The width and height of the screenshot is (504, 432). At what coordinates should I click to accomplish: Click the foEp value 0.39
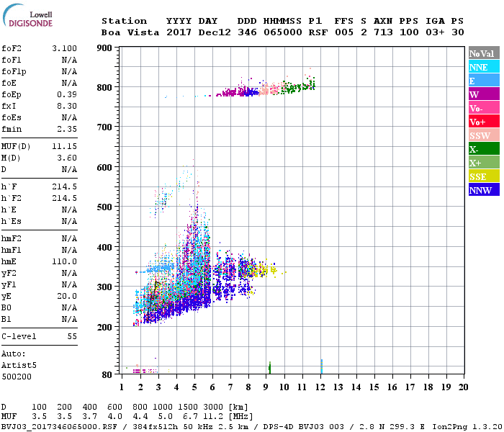[67, 94]
